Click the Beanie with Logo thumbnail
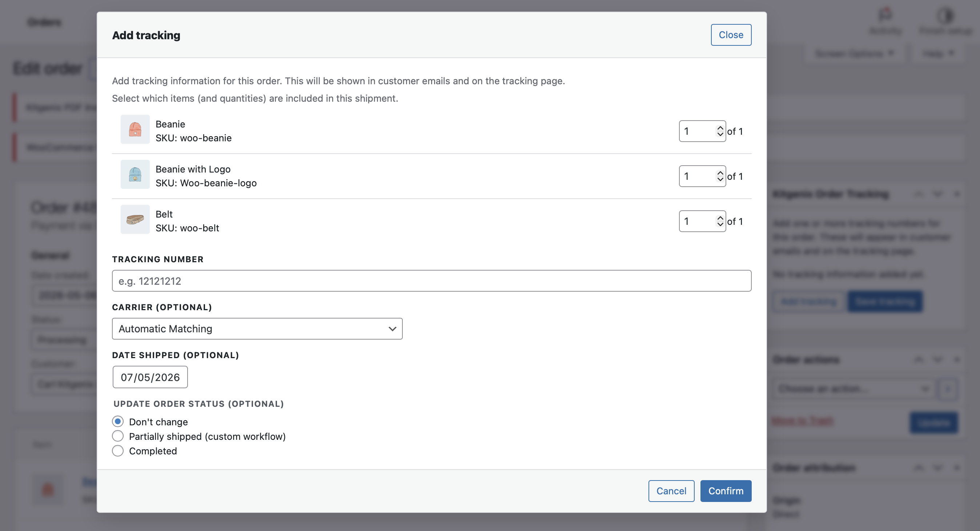 (x=135, y=174)
